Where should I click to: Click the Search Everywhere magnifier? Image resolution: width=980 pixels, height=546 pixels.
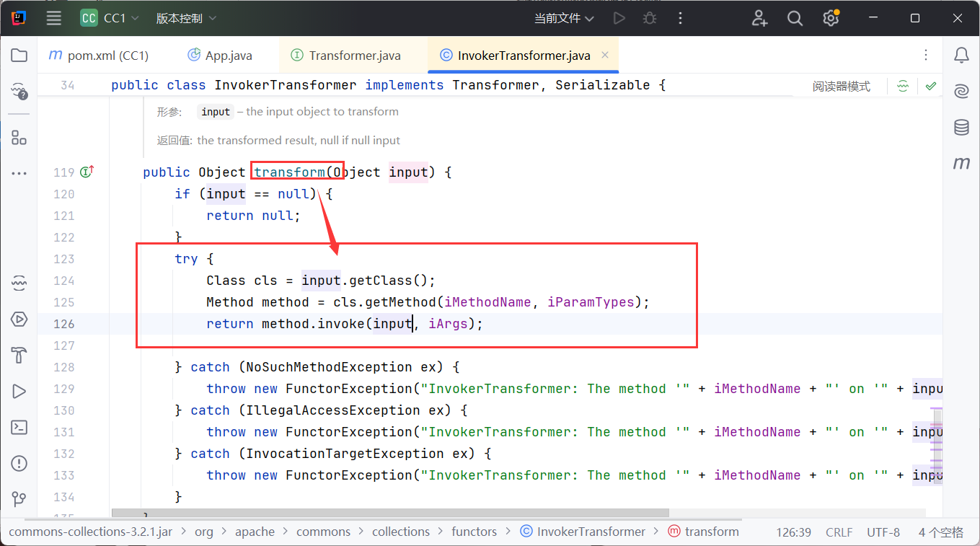[x=795, y=19]
